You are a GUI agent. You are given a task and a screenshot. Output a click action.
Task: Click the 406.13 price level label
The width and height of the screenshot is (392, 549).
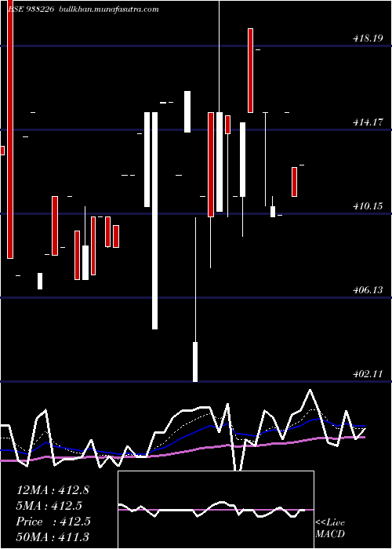click(x=368, y=290)
